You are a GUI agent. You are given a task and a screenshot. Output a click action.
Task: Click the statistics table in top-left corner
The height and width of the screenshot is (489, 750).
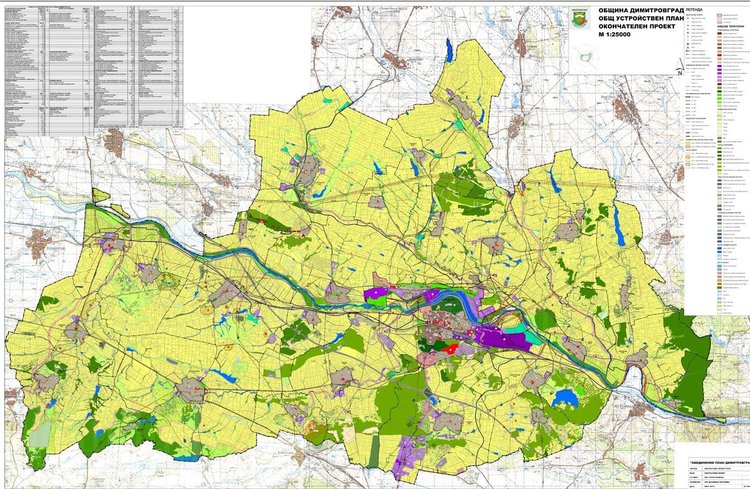(95, 67)
